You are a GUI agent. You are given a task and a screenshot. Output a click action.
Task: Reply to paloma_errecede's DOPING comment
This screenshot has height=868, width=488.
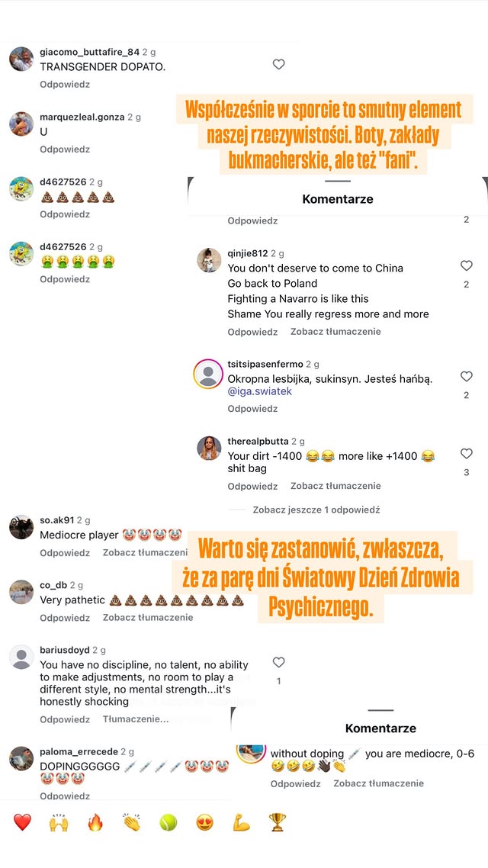point(65,796)
